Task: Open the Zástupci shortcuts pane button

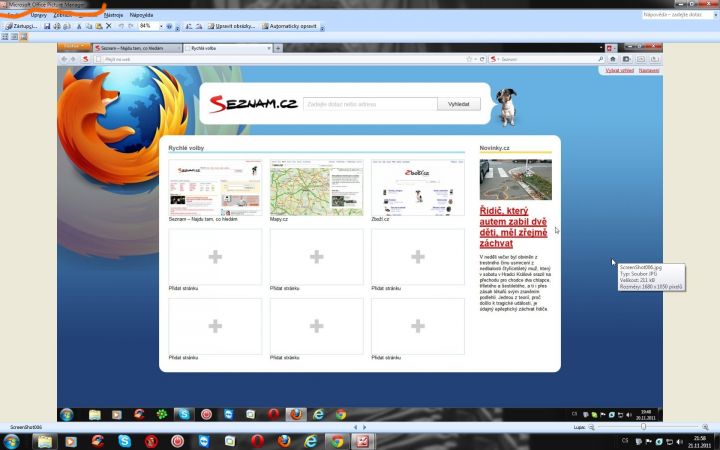Action: (22, 26)
